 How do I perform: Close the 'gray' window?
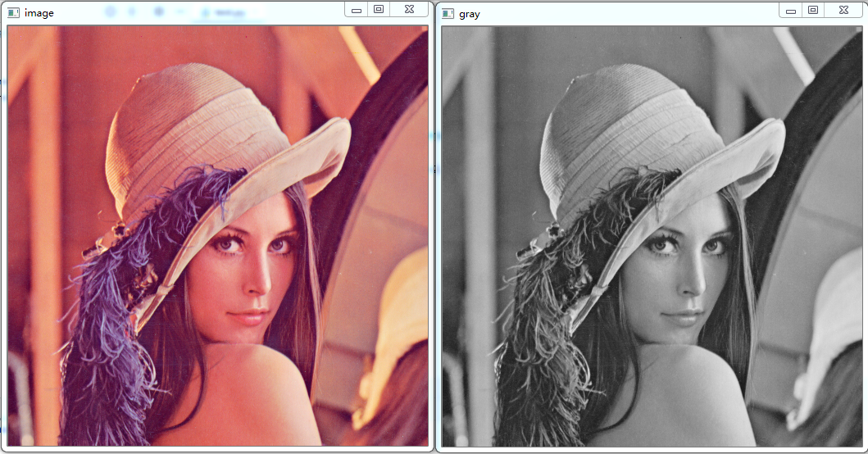(843, 10)
